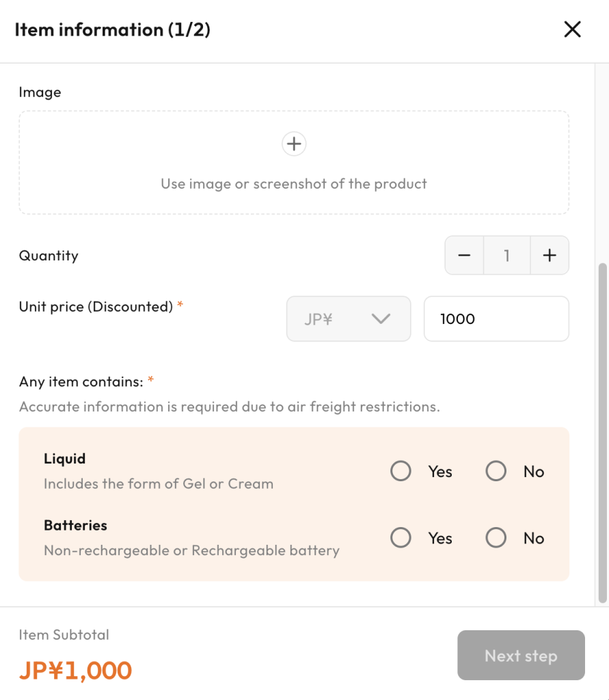Close the Item information dialog
This screenshot has width=609, height=700.
click(572, 29)
